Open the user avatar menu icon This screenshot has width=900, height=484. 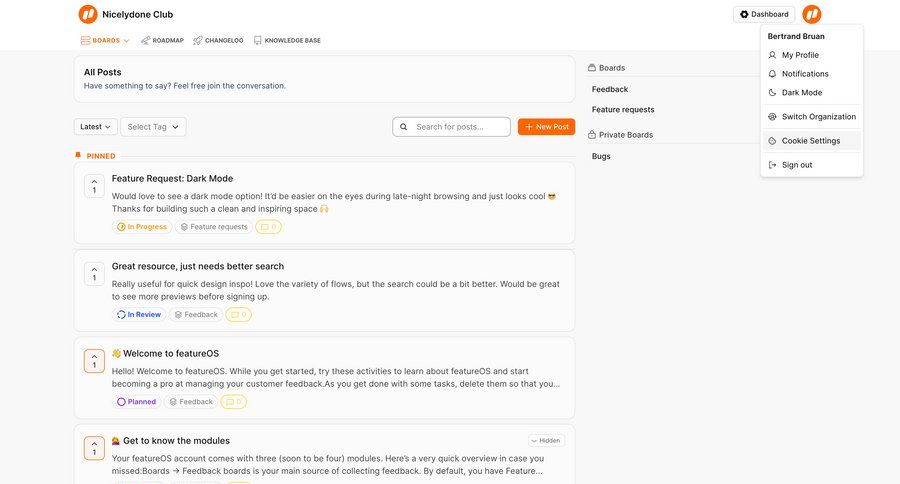click(812, 14)
